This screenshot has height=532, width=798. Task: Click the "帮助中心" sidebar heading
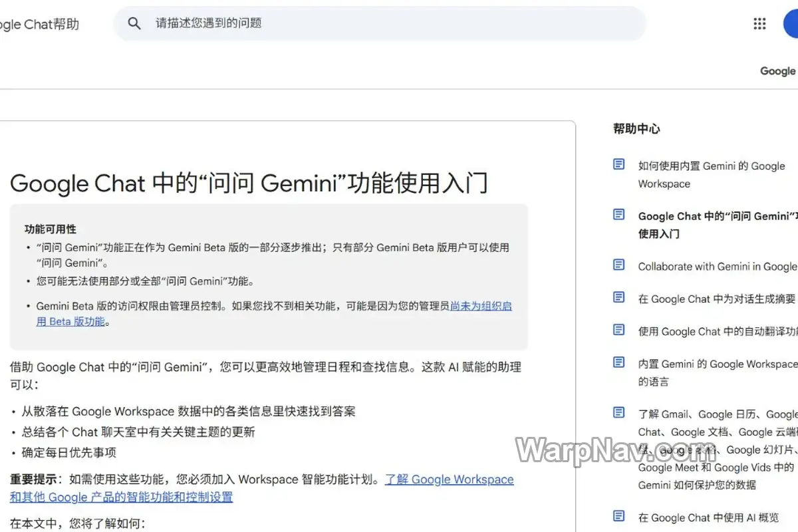[636, 129]
